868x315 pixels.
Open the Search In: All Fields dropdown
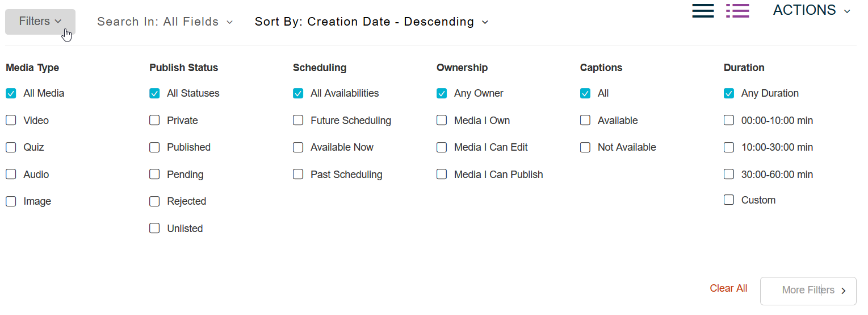pos(165,22)
